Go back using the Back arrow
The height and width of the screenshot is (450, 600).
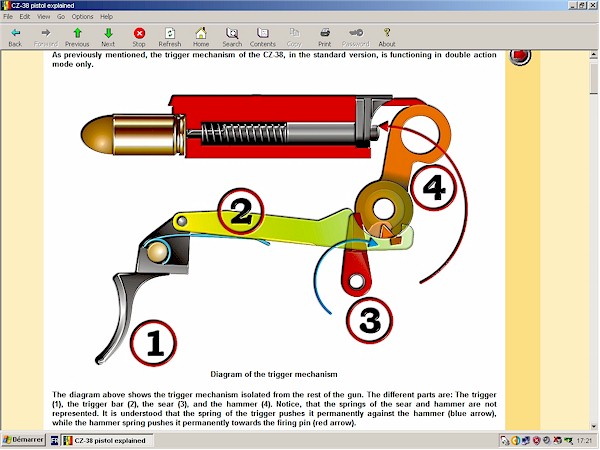click(x=15, y=37)
